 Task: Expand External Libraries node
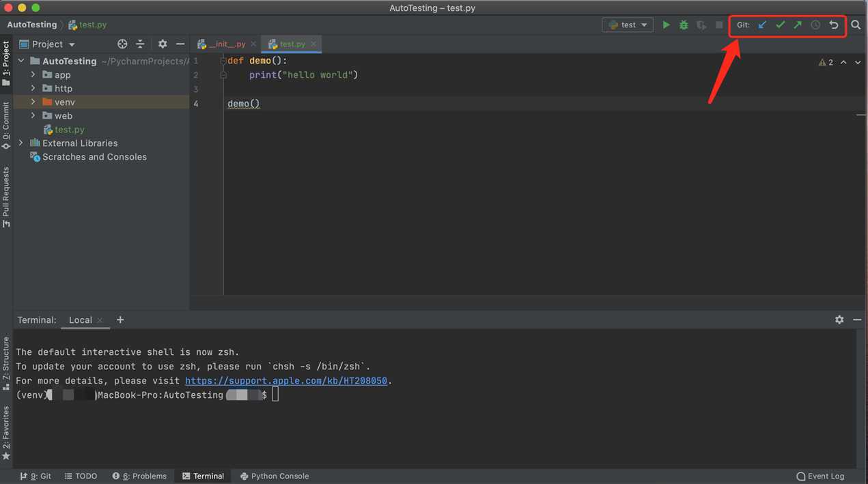tap(21, 143)
